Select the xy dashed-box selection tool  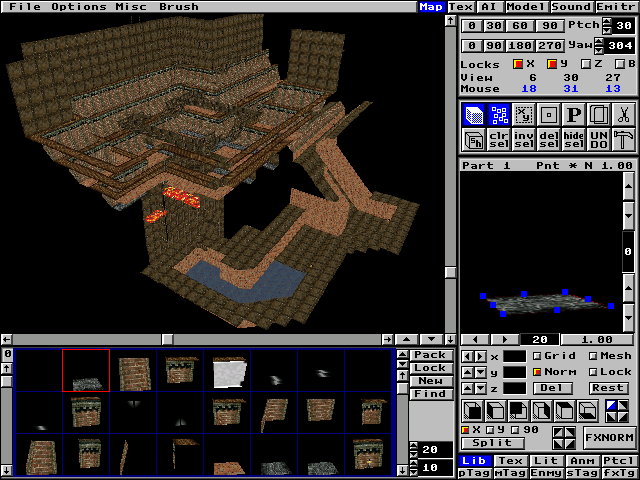coord(524,115)
